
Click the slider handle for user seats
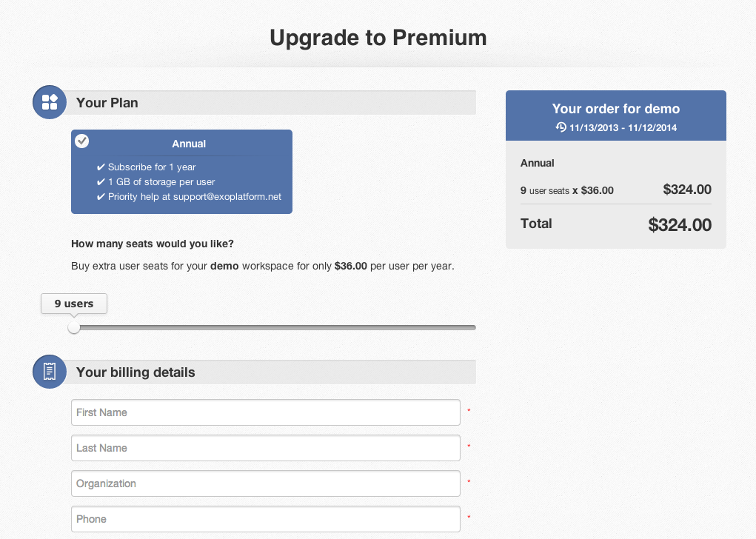click(74, 328)
